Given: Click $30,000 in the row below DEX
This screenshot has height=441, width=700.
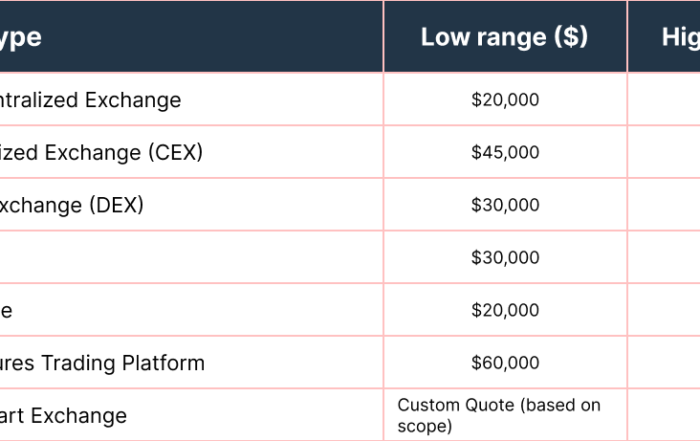Looking at the screenshot, I should pyautogui.click(x=505, y=258).
